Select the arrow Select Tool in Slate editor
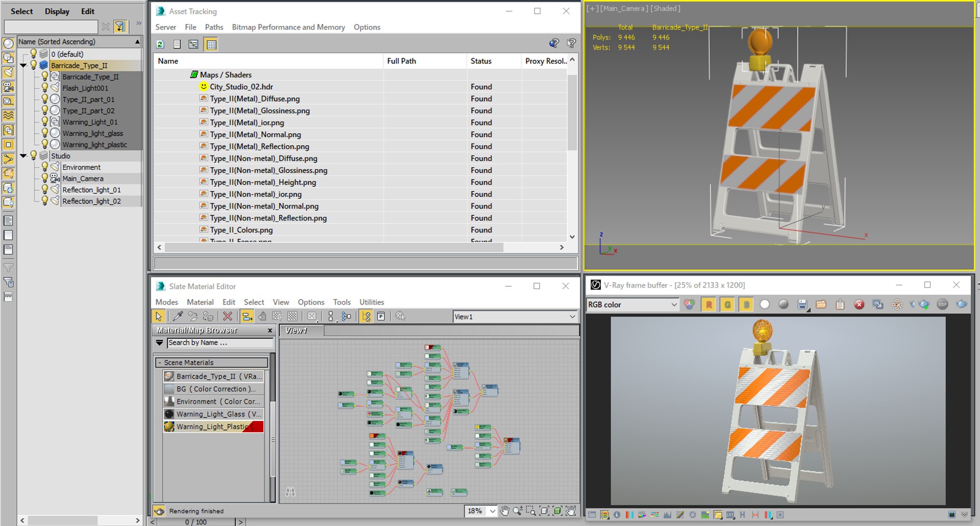This screenshot has width=980, height=526. [x=159, y=316]
